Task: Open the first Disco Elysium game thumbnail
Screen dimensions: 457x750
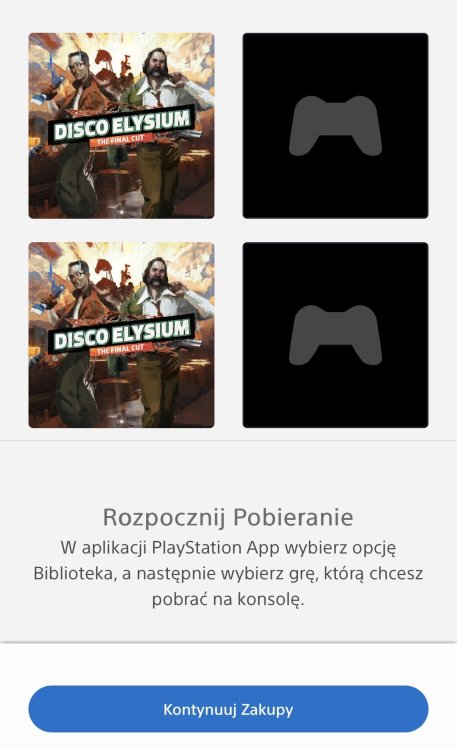Action: coord(122,126)
